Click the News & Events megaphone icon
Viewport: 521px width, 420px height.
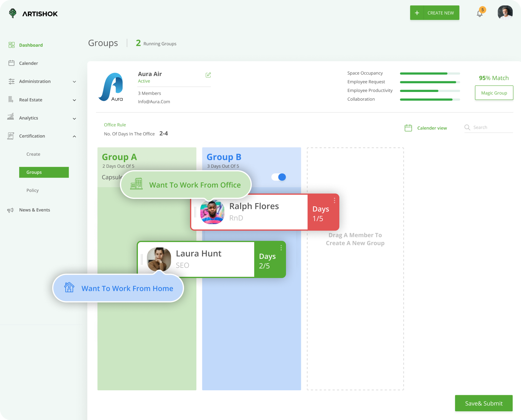tap(11, 210)
